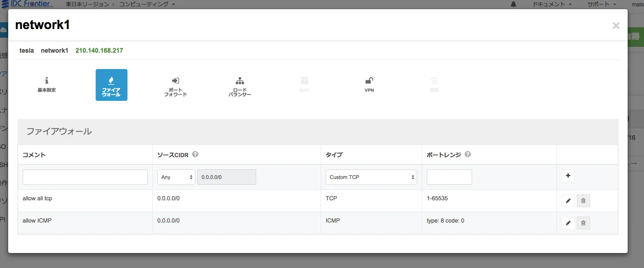The image size is (644, 268).
Task: Edit the 'allow ICMP' rule
Action: [x=568, y=223]
